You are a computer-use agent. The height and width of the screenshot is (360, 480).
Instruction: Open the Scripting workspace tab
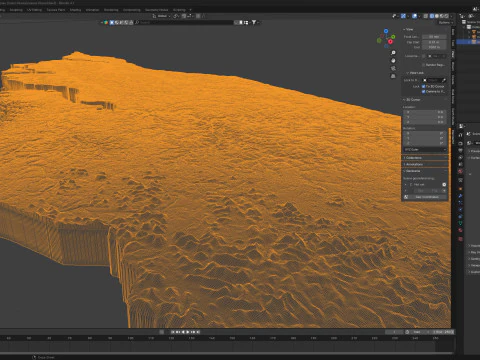(x=179, y=10)
